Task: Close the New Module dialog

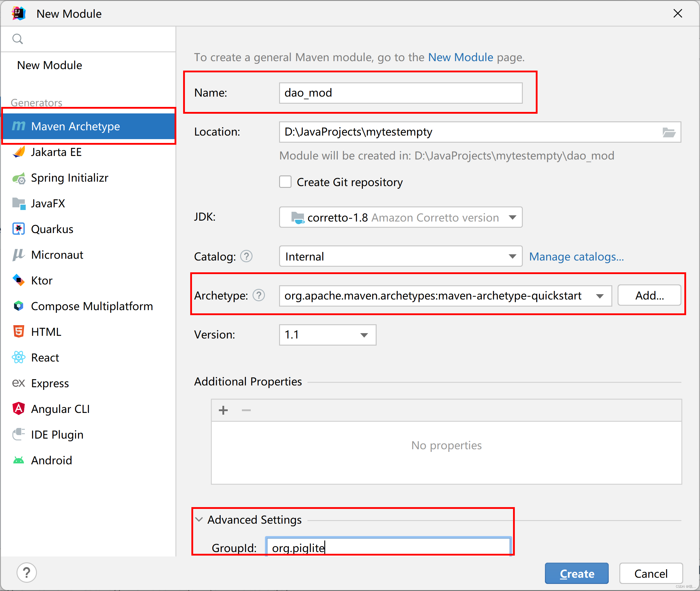Action: pos(678,13)
